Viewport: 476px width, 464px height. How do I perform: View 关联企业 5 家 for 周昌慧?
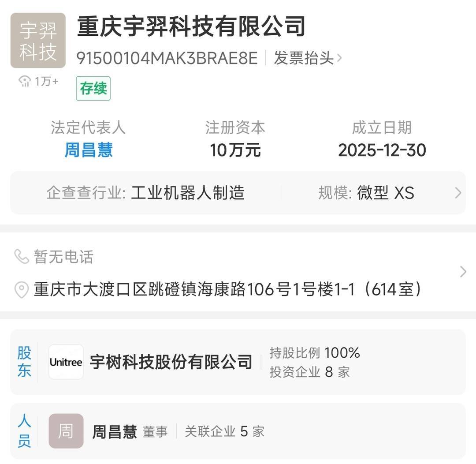[x=224, y=431]
